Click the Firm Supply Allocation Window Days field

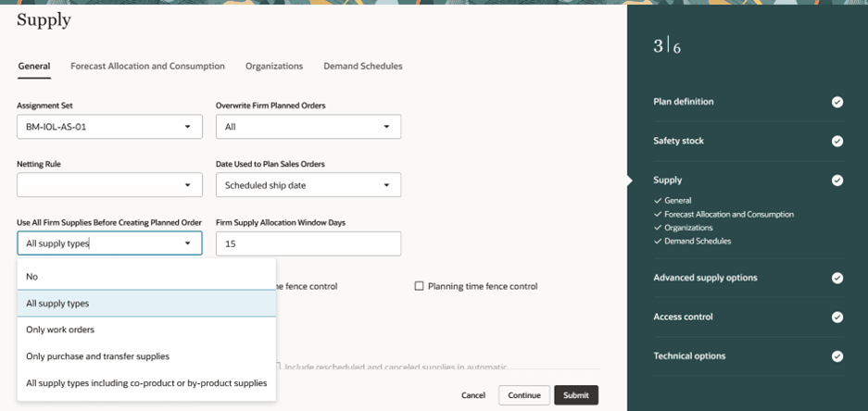[308, 243]
